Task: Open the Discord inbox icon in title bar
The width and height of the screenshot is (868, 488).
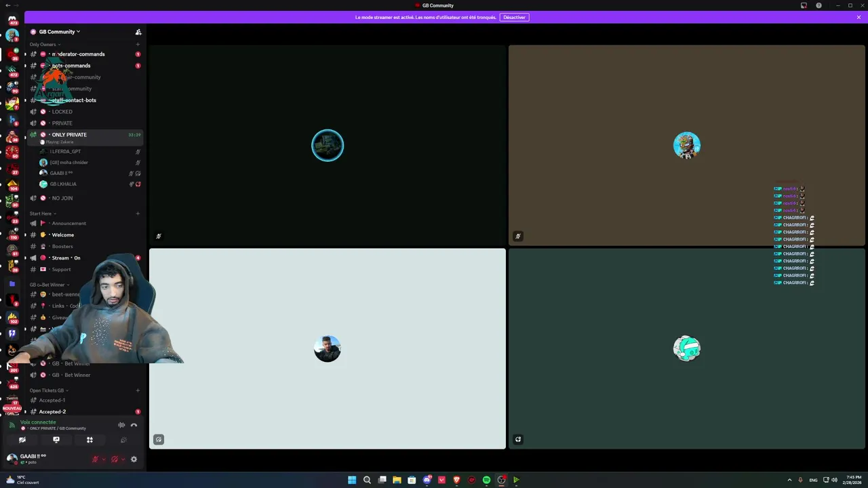Action: [x=804, y=5]
